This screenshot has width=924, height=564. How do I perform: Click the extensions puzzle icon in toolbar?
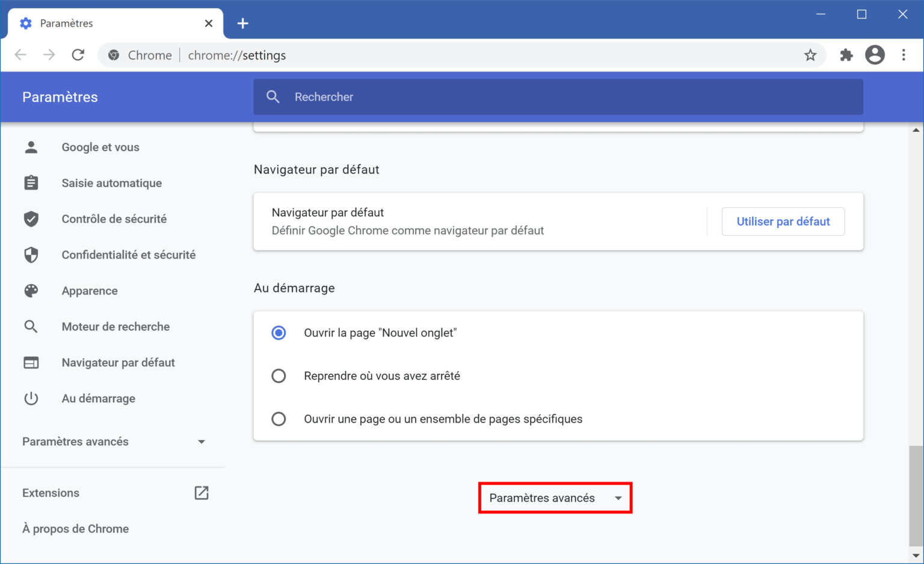coord(846,55)
